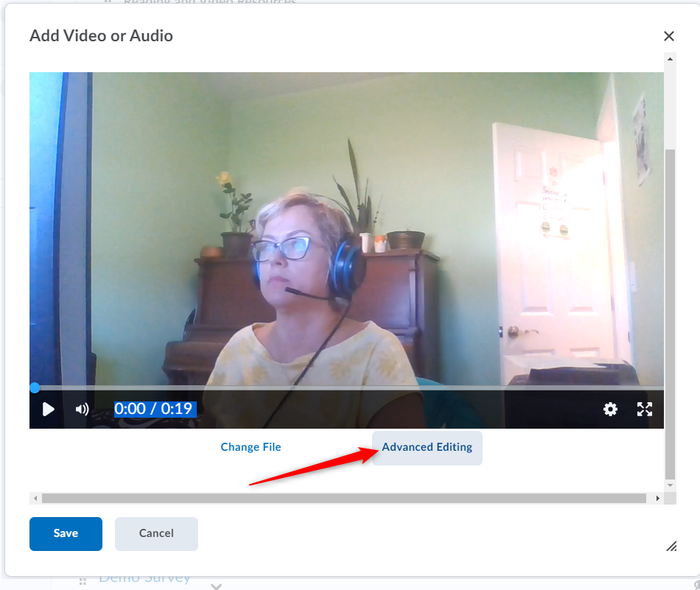The image size is (700, 590).
Task: Enter fullscreen video mode
Action: click(x=645, y=410)
